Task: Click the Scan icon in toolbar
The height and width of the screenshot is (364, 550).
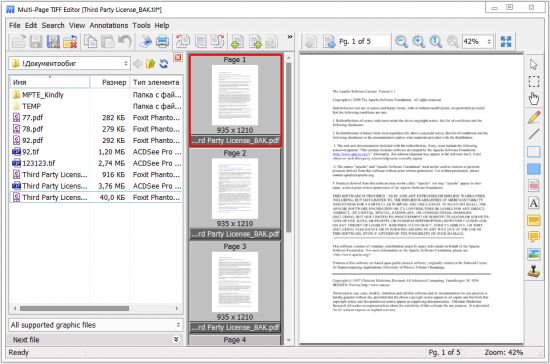Action: (x=146, y=42)
